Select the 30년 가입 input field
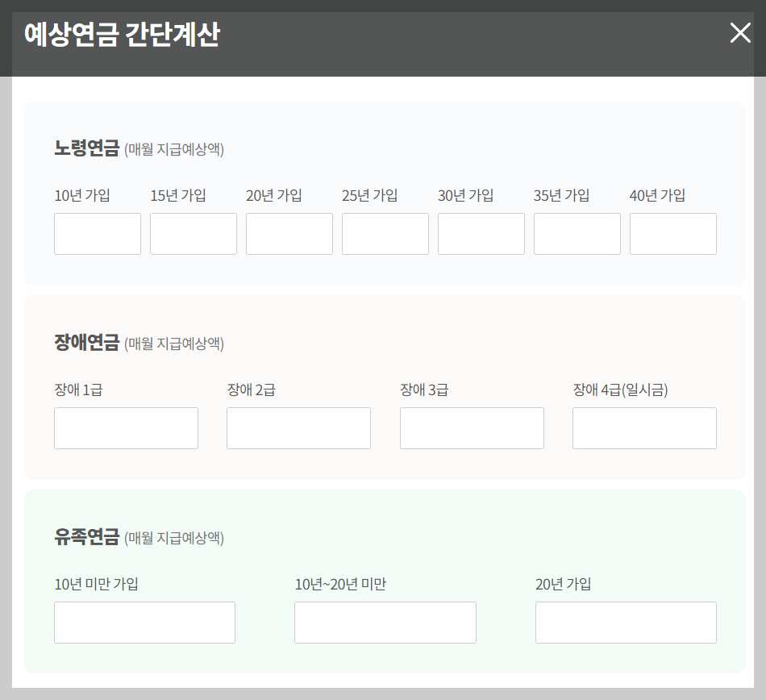766x700 pixels. pyautogui.click(x=481, y=234)
